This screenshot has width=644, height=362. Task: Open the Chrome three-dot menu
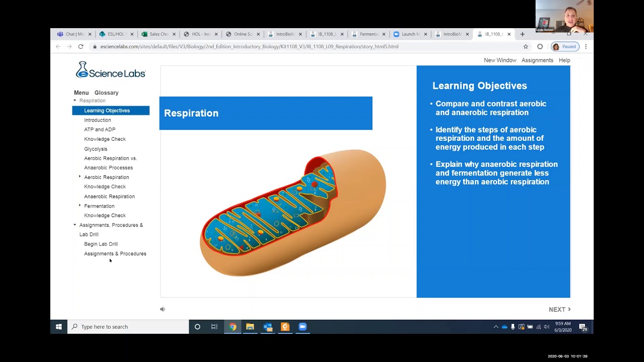586,46
